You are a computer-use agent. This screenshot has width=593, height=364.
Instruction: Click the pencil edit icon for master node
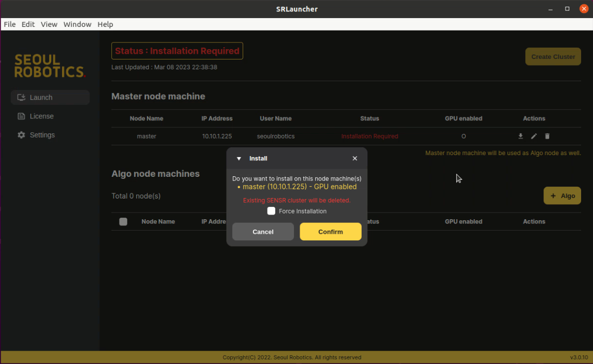pyautogui.click(x=534, y=136)
